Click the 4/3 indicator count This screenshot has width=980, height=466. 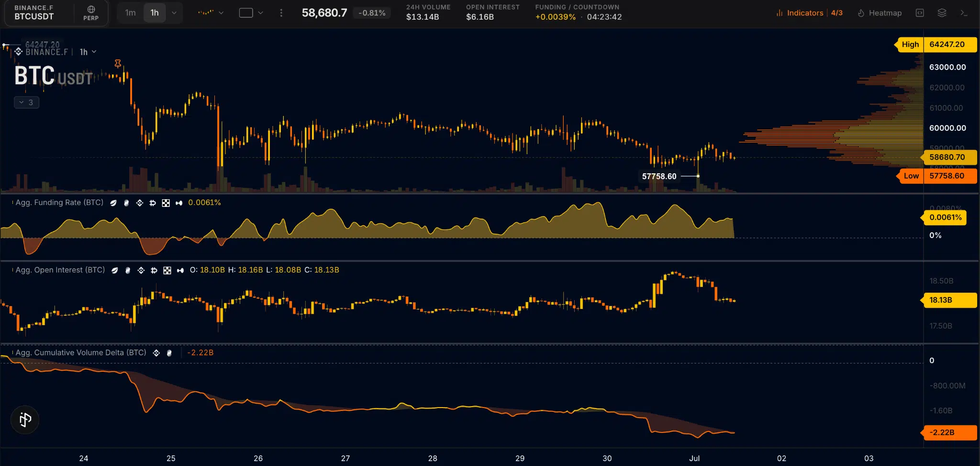[x=836, y=13]
